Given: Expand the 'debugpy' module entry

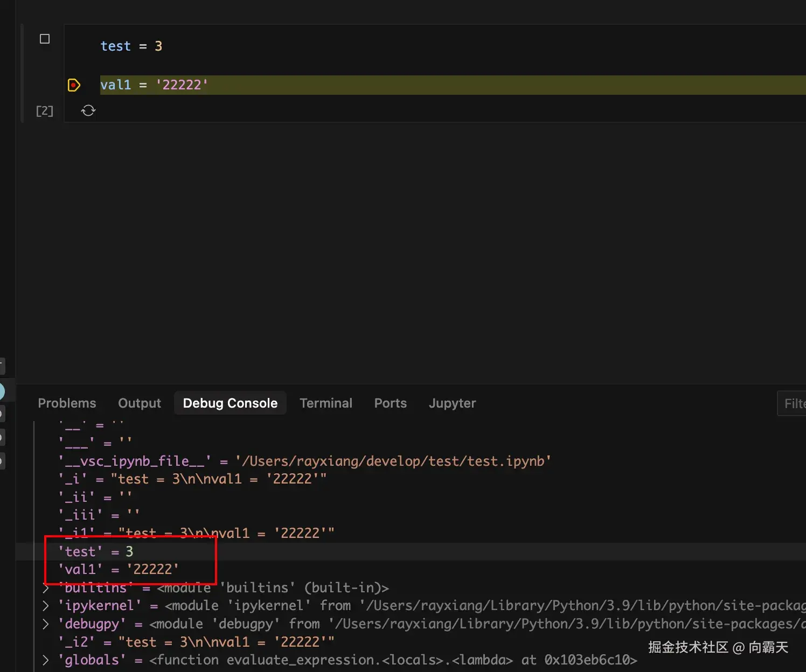Looking at the screenshot, I should point(46,624).
